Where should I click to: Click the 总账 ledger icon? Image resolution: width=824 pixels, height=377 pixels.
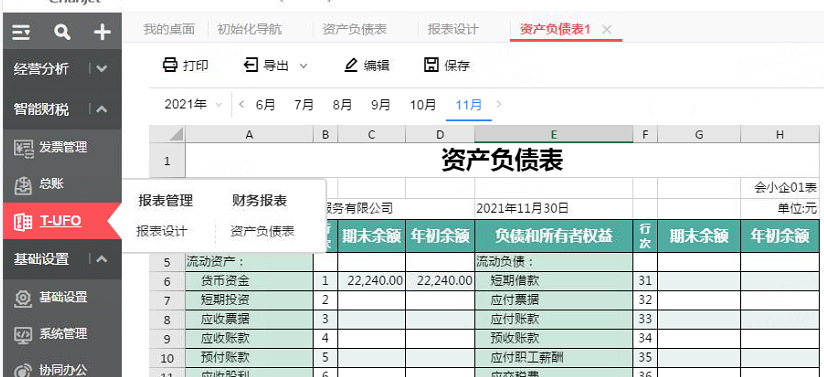coord(23,185)
